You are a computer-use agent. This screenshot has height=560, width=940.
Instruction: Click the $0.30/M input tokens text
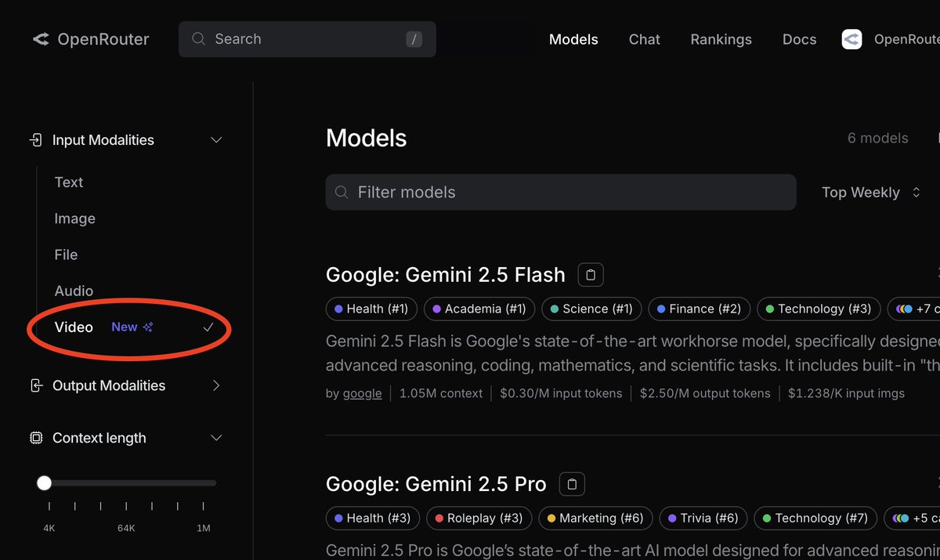click(561, 393)
